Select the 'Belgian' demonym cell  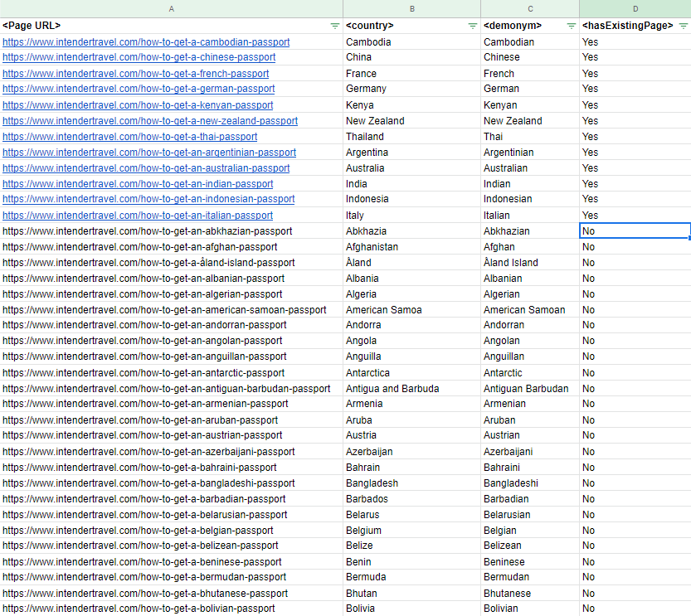coord(530,531)
